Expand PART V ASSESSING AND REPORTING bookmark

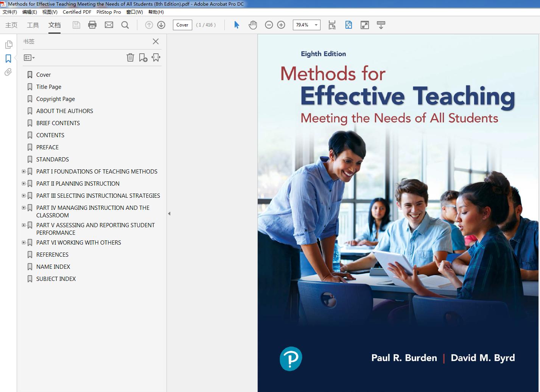(23, 225)
